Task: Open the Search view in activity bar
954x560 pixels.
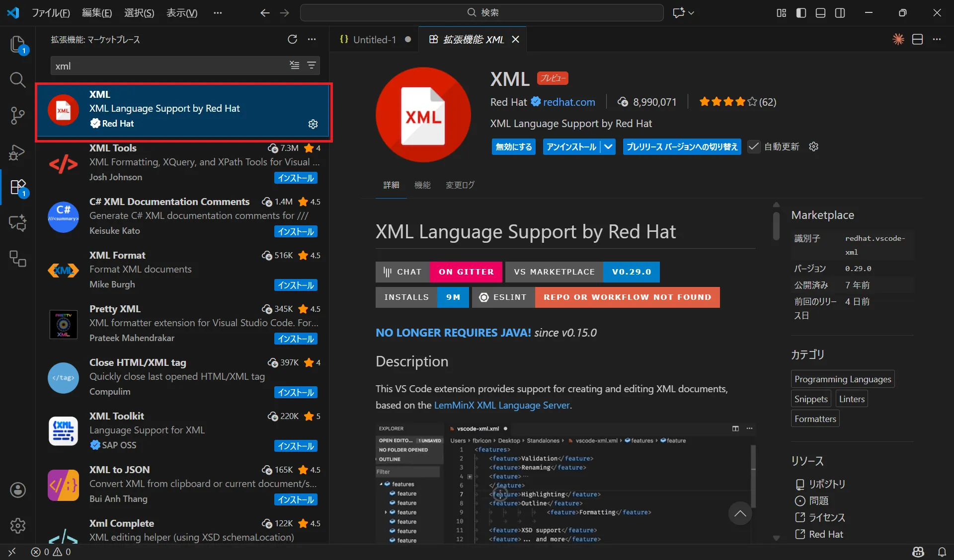Action: [x=17, y=79]
